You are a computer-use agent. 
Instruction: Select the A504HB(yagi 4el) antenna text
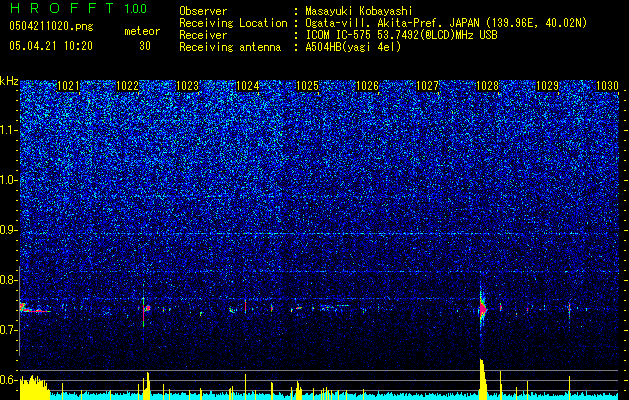[x=353, y=47]
